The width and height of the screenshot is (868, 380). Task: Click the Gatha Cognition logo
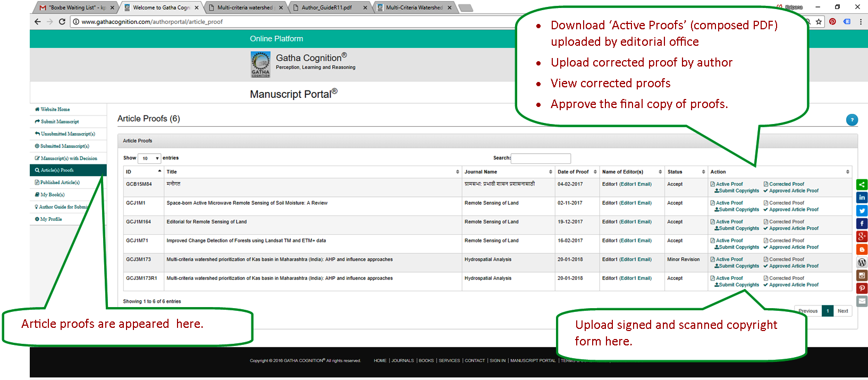(x=260, y=64)
